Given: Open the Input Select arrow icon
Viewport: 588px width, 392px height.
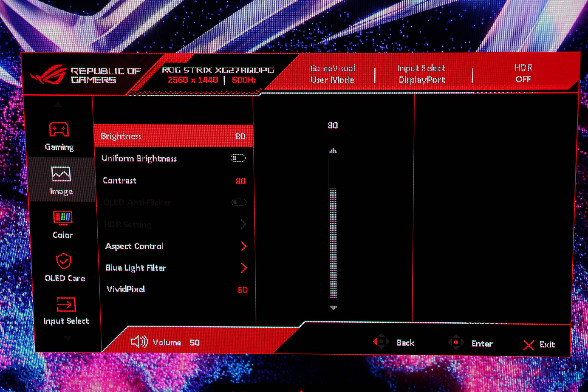Looking at the screenshot, I should coord(66,304).
